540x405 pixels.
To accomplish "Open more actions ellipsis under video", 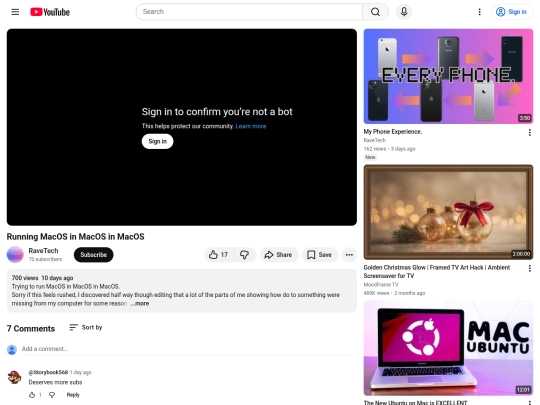I will [x=349, y=255].
